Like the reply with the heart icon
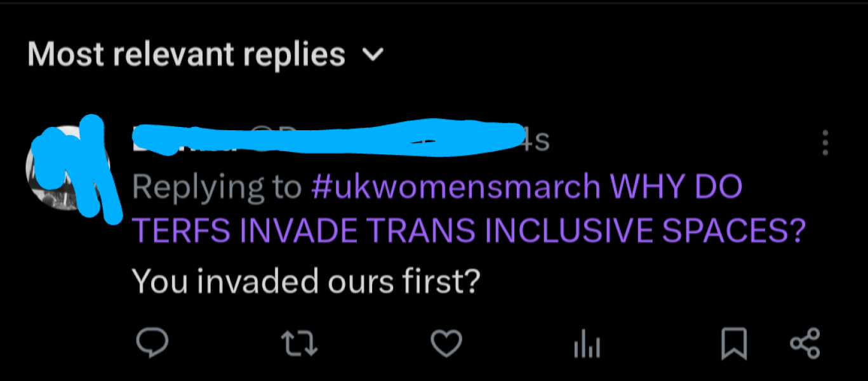The image size is (868, 381). click(446, 344)
